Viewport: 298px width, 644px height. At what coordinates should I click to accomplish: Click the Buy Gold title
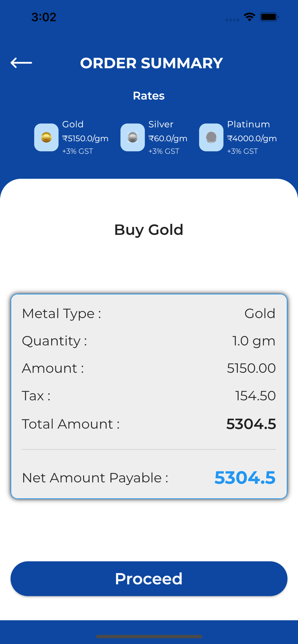(148, 230)
